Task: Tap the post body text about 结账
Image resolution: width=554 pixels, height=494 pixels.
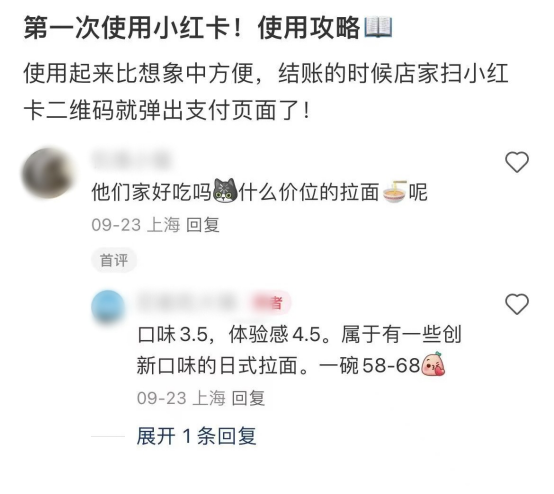Action: click(x=266, y=92)
